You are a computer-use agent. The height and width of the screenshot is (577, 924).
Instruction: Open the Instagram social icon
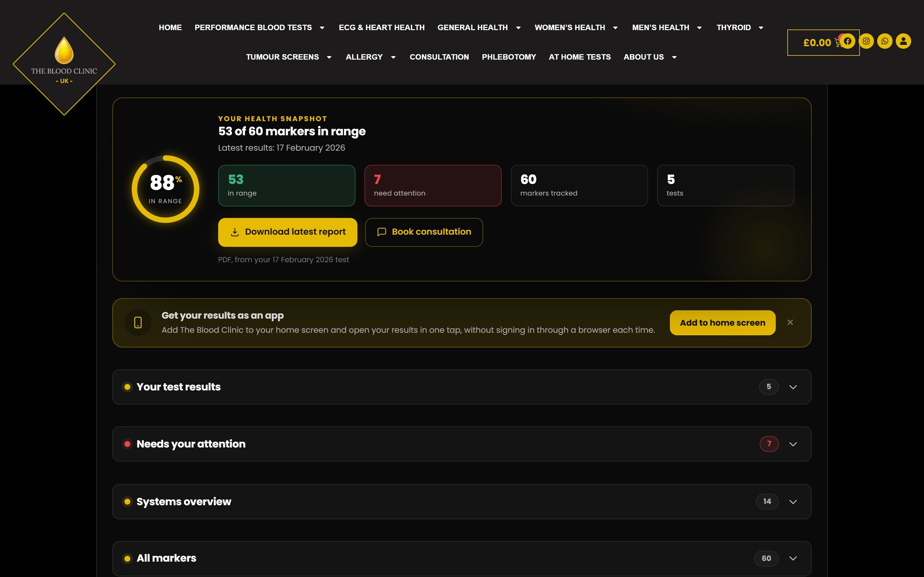(x=866, y=41)
